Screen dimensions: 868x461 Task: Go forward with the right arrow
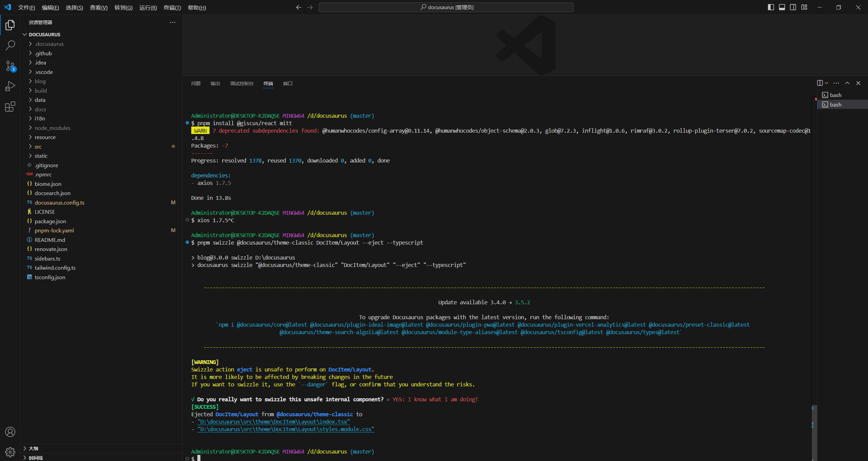click(310, 7)
